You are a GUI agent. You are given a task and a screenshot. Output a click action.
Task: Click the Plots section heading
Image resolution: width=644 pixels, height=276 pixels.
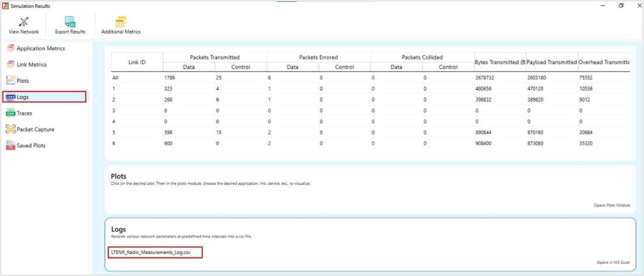(x=119, y=176)
